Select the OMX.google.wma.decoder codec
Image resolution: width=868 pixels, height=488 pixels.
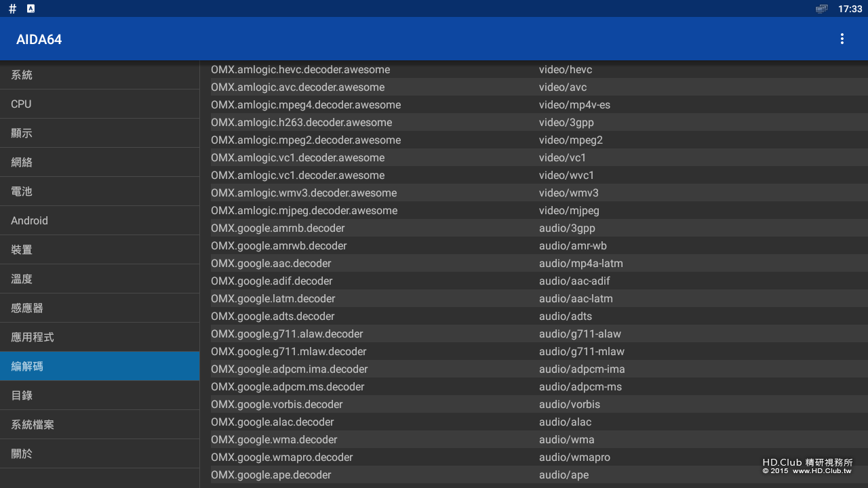(539, 439)
